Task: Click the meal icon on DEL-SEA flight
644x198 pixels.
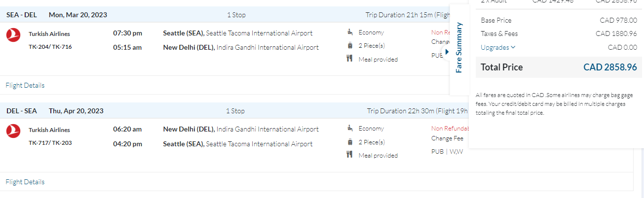Action: (350, 155)
